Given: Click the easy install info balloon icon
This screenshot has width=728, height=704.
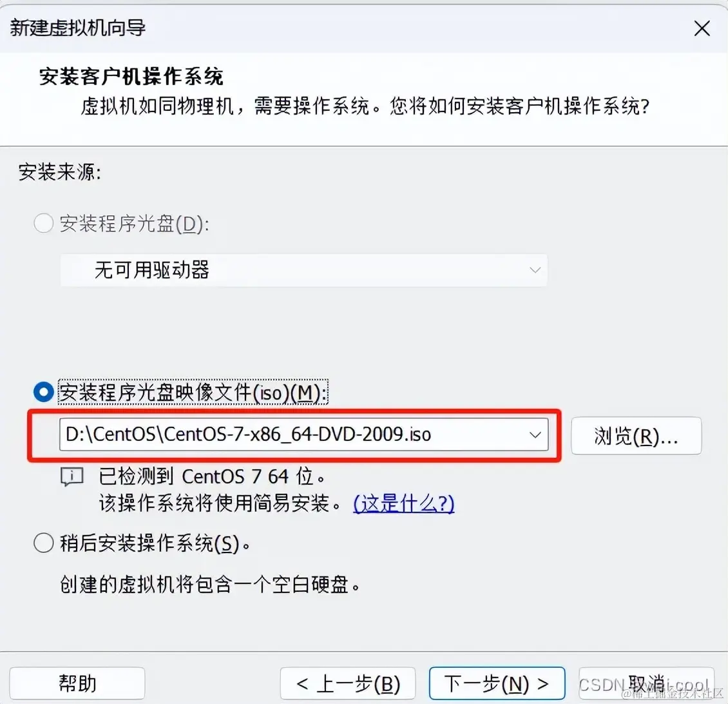Looking at the screenshot, I should tap(72, 477).
